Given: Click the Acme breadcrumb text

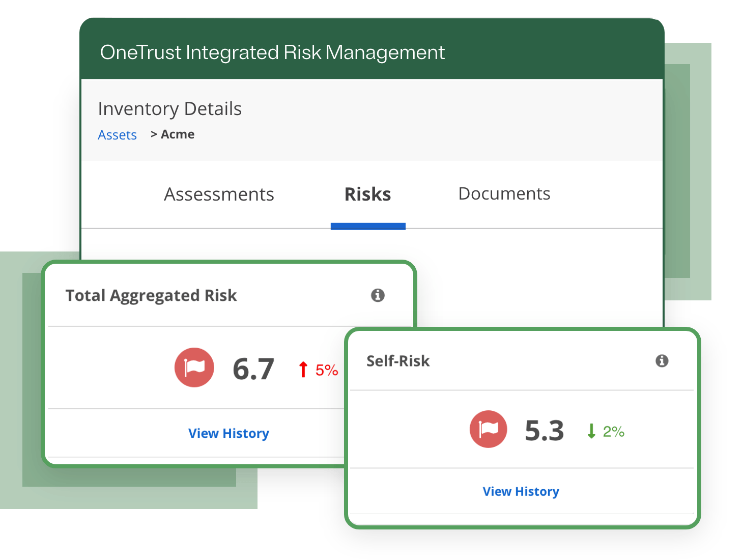Looking at the screenshot, I should 178,134.
